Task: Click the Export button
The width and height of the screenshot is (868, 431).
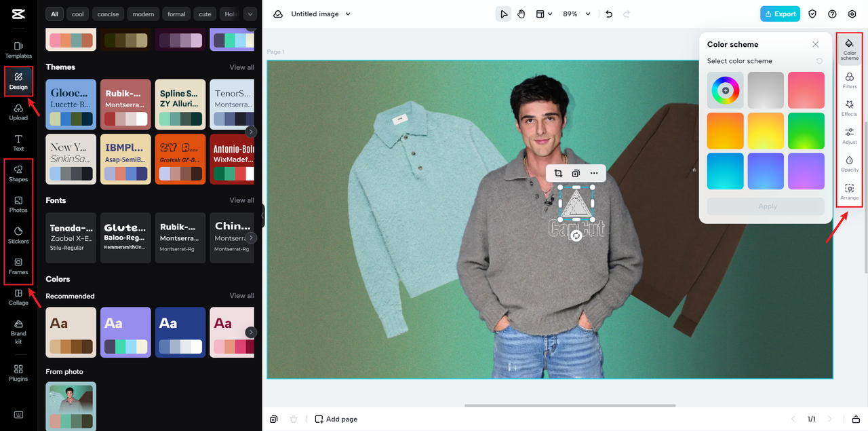Action: click(780, 14)
